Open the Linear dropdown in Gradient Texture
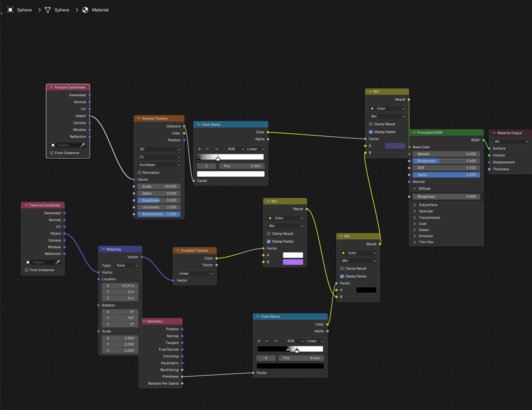This screenshot has width=532, height=410. tap(195, 274)
